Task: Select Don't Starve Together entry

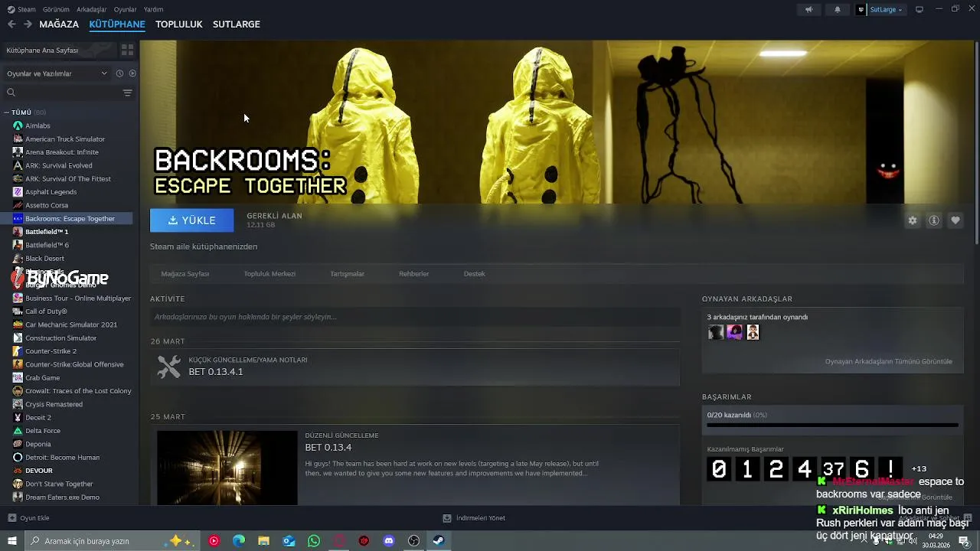Action: click(x=59, y=484)
